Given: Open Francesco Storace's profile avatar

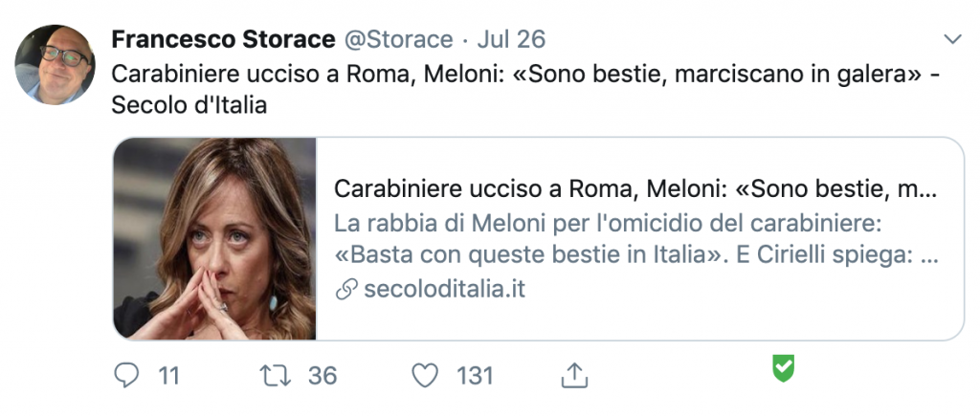Looking at the screenshot, I should (x=55, y=65).
